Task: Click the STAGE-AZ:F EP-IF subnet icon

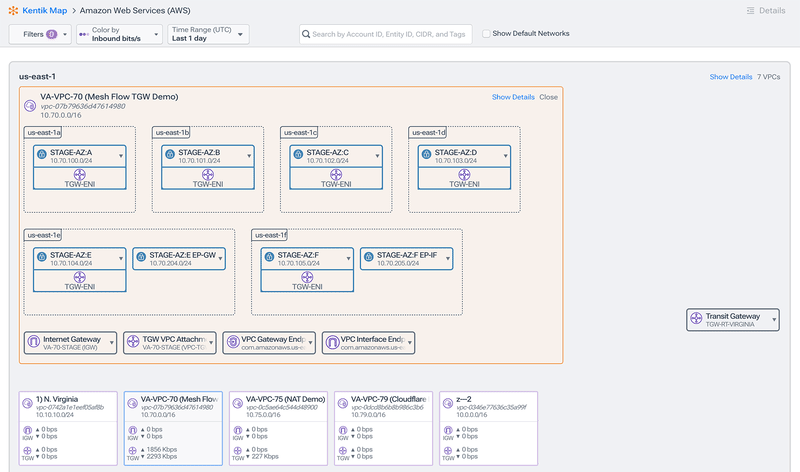Action: [x=369, y=257]
